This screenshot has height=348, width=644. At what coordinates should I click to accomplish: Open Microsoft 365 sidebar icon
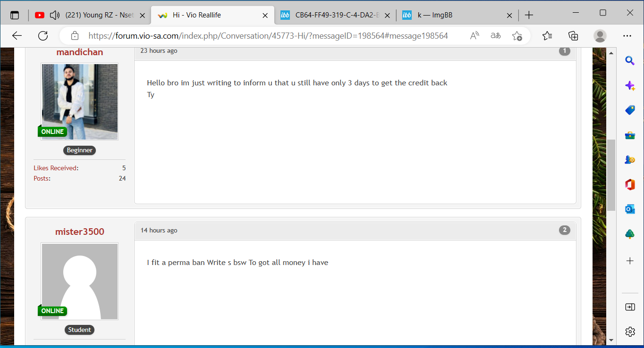tap(630, 185)
